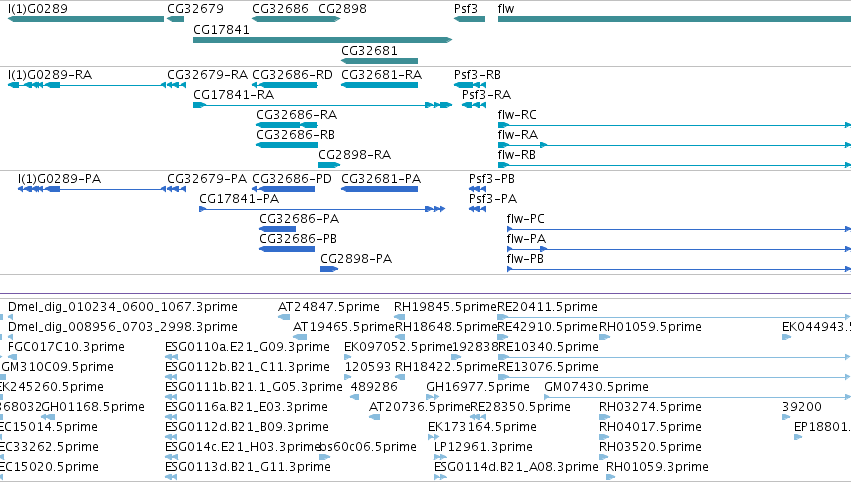
Task: Click the CG32679 gene label
Action: 195,9
